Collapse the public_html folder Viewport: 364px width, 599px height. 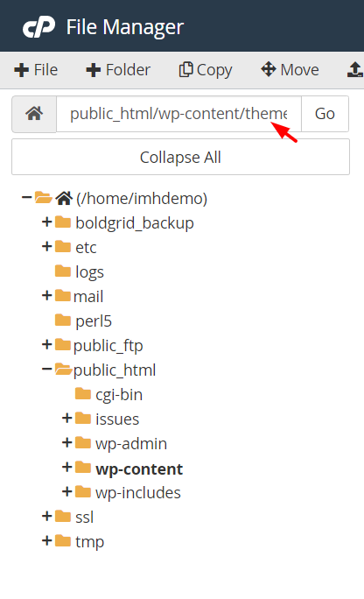coord(47,369)
